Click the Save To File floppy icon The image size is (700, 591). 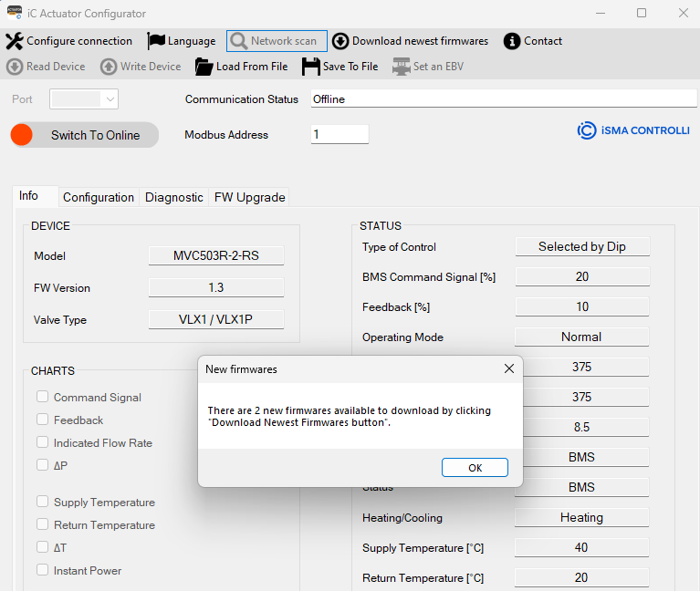click(311, 67)
